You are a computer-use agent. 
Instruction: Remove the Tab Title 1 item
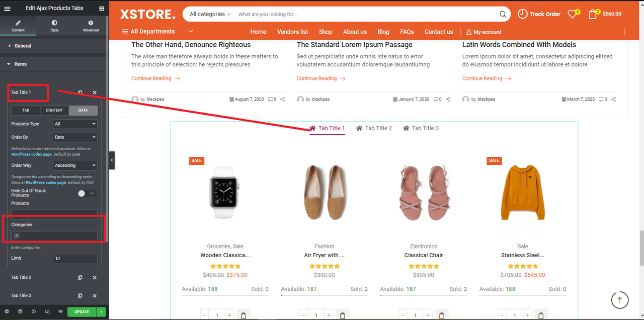click(95, 92)
